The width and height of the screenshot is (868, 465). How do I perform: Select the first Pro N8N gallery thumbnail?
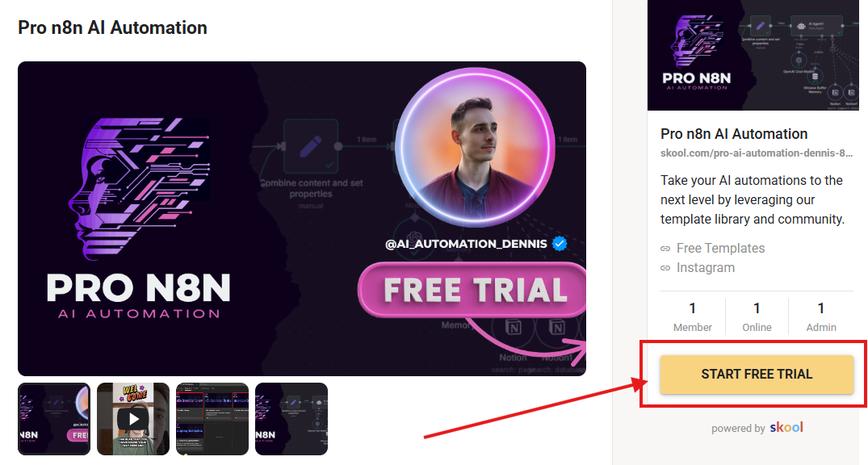click(54, 419)
